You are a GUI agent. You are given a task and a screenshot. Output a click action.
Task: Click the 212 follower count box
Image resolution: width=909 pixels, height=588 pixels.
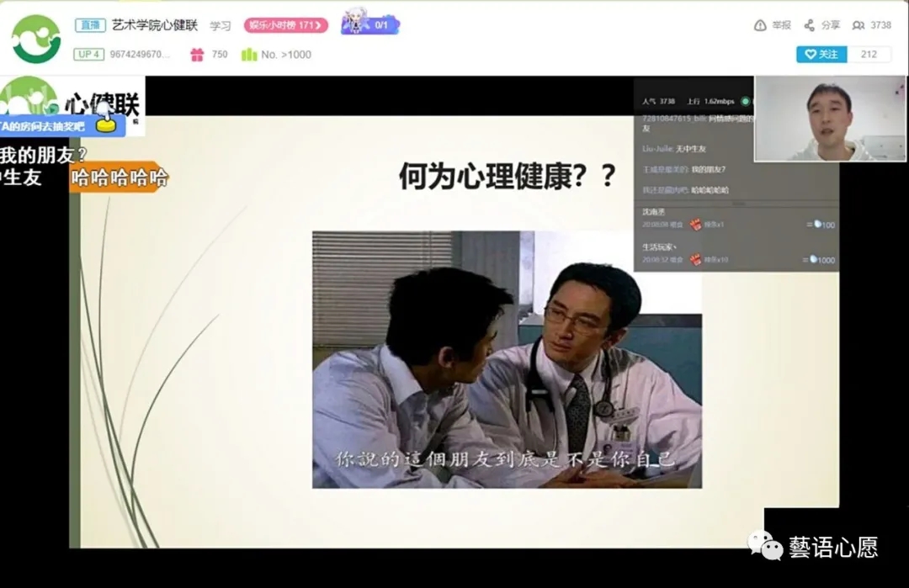click(869, 54)
